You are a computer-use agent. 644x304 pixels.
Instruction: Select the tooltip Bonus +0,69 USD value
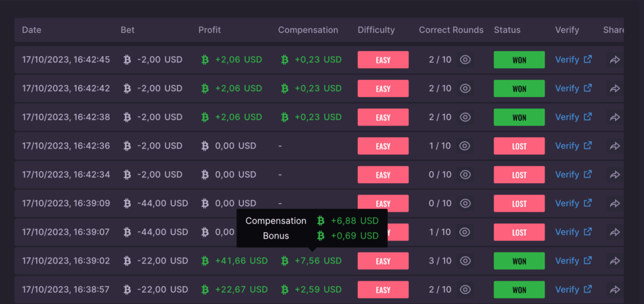[x=355, y=236]
